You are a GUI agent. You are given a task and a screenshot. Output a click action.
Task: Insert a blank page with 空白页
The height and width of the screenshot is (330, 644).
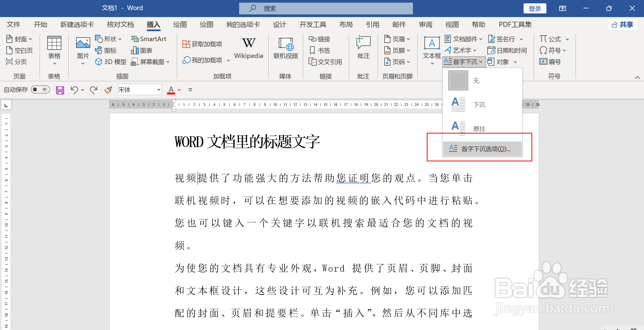[x=19, y=51]
